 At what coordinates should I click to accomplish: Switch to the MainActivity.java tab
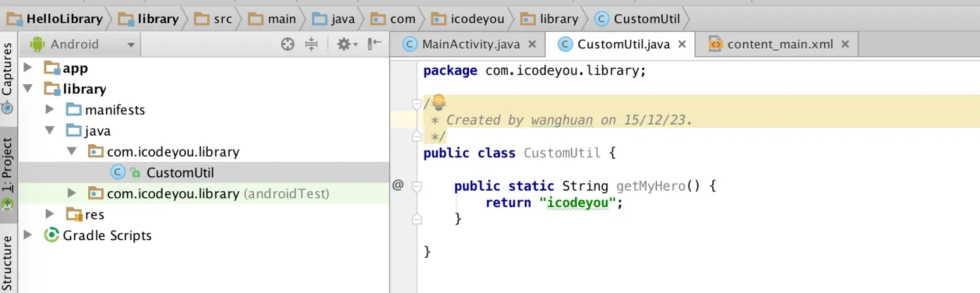468,44
